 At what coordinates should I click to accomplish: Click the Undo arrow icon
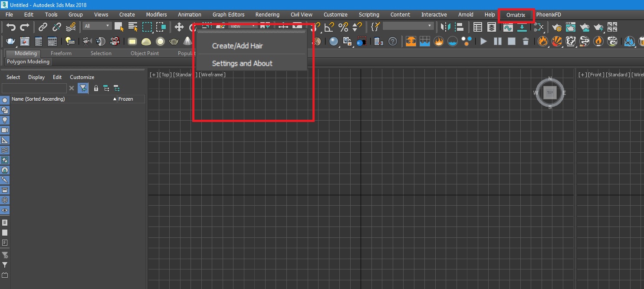[10, 27]
